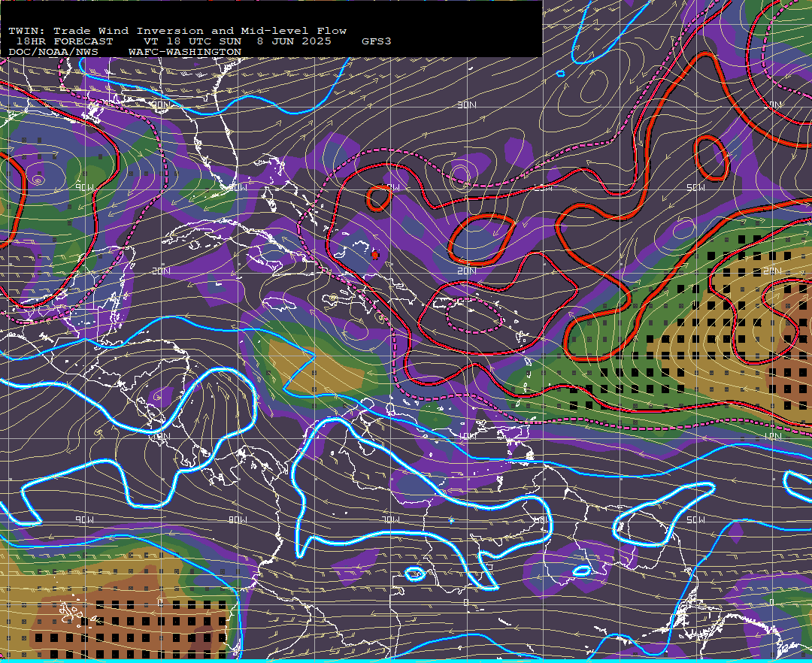The width and height of the screenshot is (812, 663).
Task: Click the 90W label in the Gulf of Mexico
Action: click(85, 187)
